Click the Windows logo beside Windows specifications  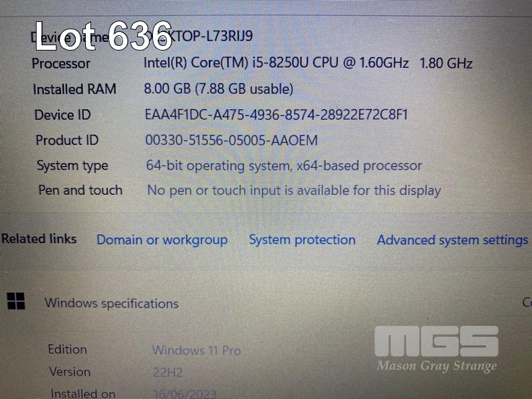[16, 301]
